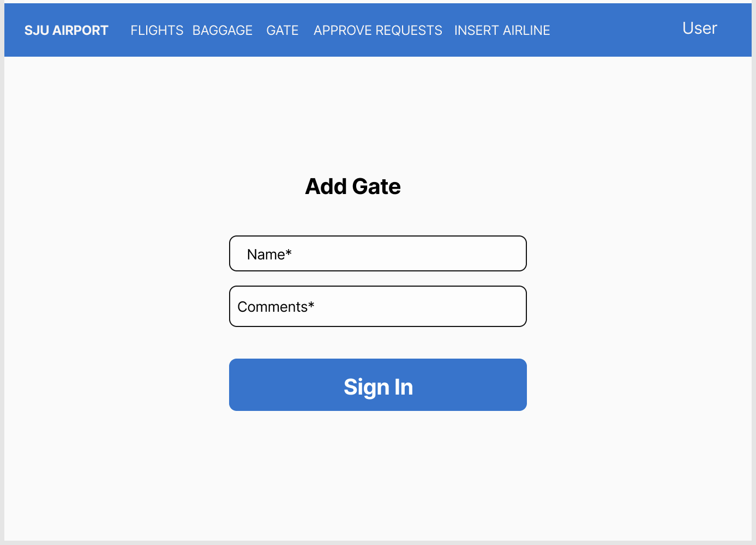Open FLIGHTS from the top navigation bar

(x=157, y=30)
